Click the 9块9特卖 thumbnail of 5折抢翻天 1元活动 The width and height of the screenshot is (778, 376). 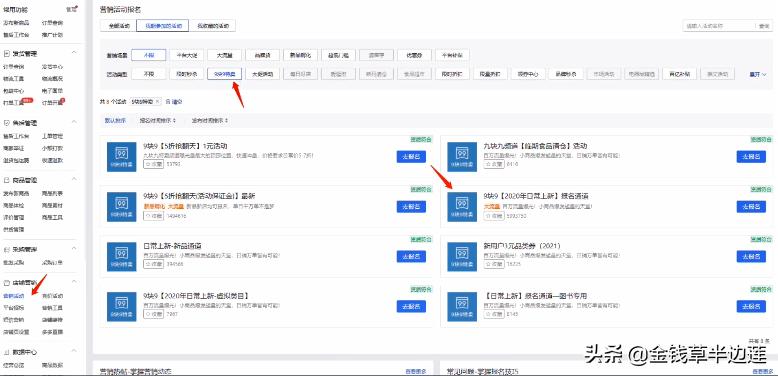(x=122, y=157)
